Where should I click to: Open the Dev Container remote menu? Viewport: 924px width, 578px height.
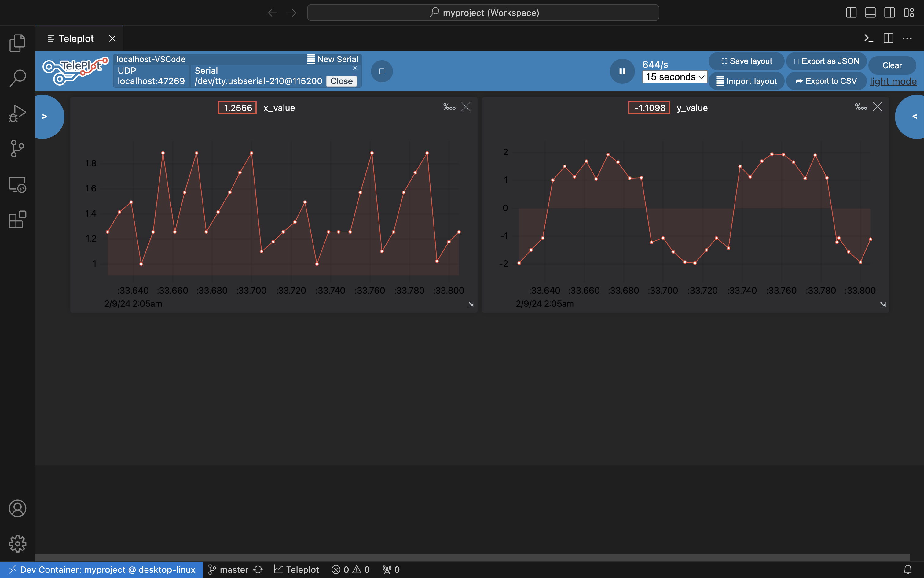tap(101, 569)
